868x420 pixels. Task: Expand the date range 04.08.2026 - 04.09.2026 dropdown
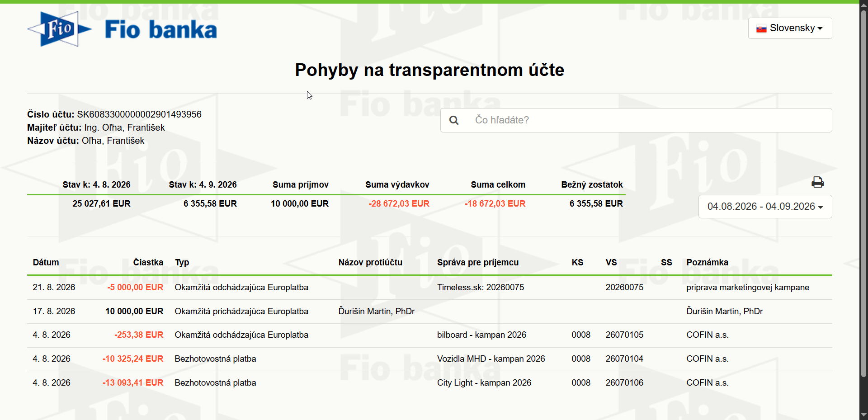coord(765,207)
